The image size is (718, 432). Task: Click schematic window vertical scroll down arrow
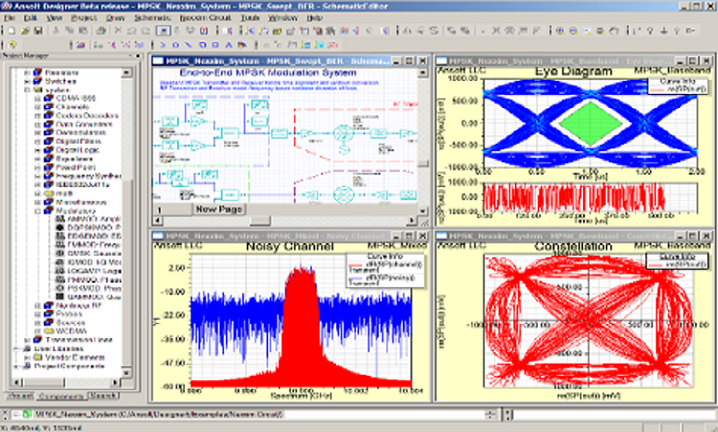point(423,211)
